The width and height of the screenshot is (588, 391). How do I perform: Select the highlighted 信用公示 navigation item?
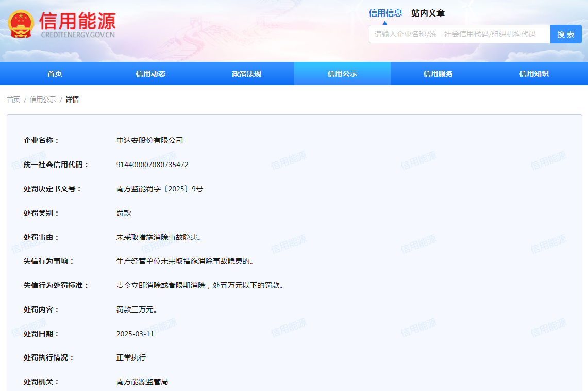coord(342,74)
